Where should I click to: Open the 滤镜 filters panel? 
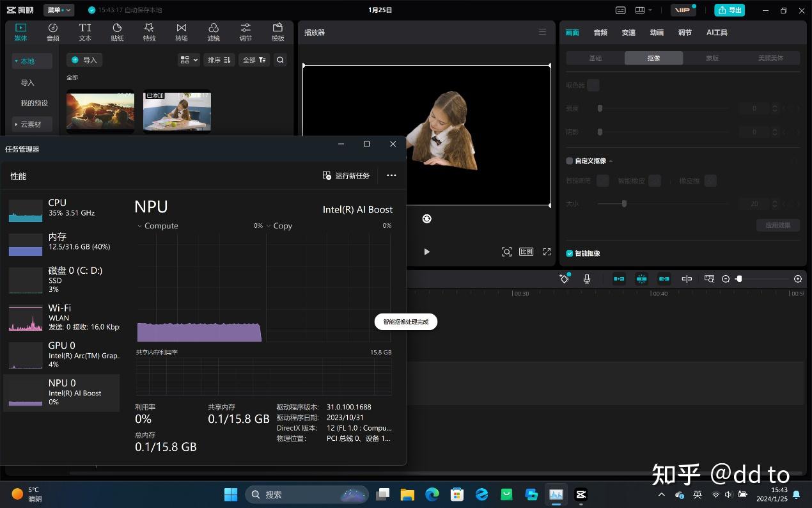214,32
